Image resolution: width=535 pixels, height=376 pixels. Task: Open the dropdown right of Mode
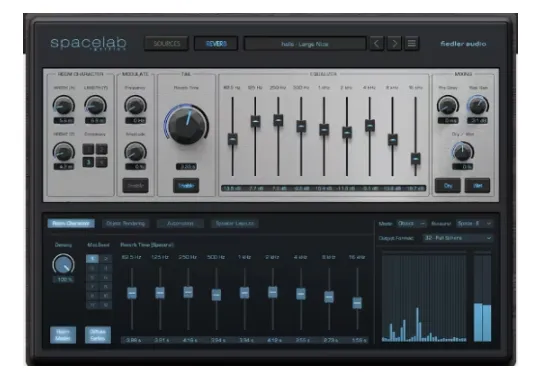click(x=474, y=223)
